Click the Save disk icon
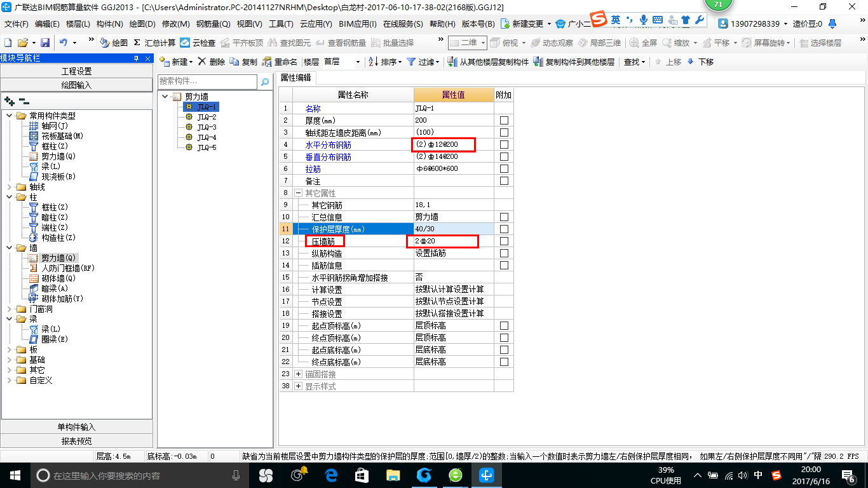 point(45,43)
